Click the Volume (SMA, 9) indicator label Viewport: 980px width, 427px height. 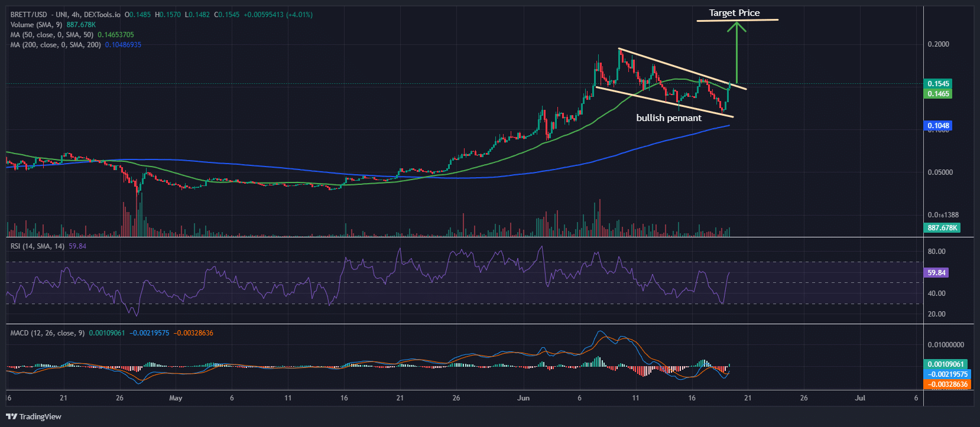[x=36, y=25]
